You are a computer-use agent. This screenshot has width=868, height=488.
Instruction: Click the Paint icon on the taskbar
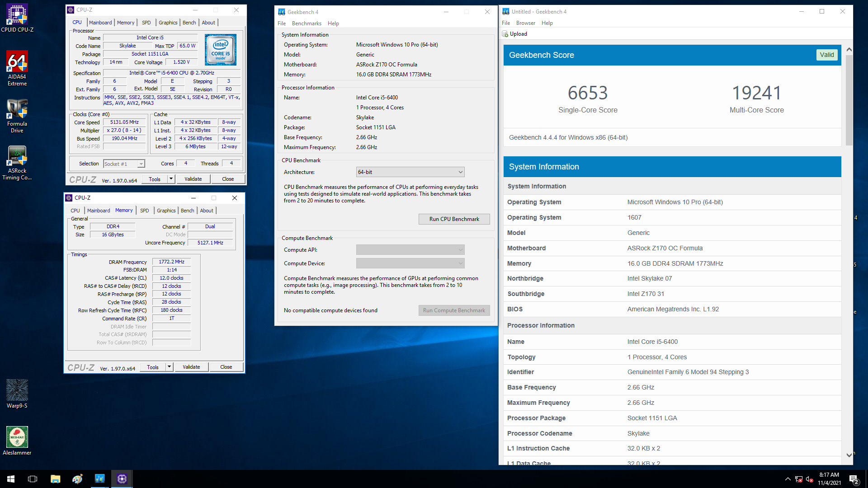point(77,479)
